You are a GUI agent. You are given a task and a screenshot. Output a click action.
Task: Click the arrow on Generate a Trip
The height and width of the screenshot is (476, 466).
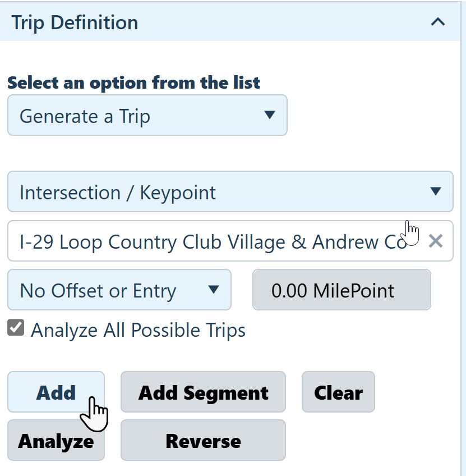(x=269, y=115)
